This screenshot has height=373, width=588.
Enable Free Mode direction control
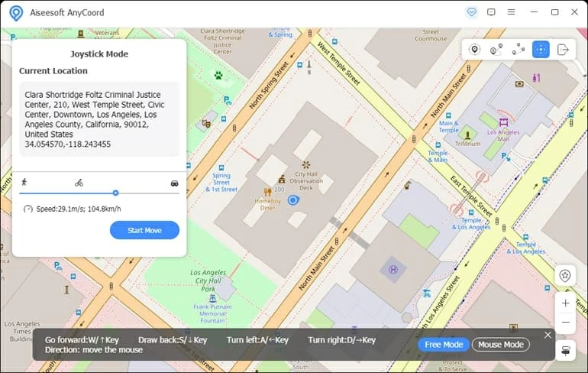pos(444,345)
